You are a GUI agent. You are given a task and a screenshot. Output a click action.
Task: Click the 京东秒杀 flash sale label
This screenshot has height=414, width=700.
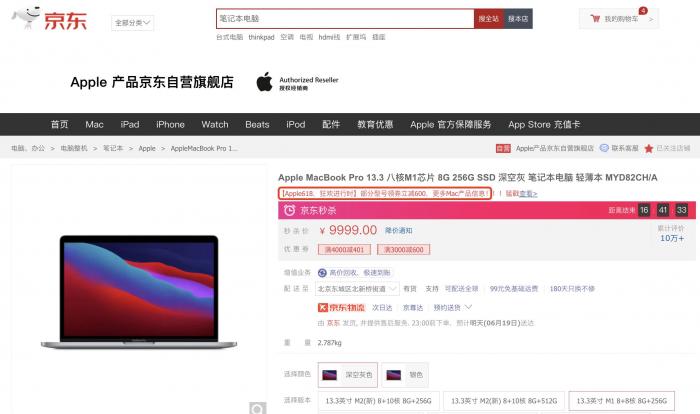(x=318, y=210)
